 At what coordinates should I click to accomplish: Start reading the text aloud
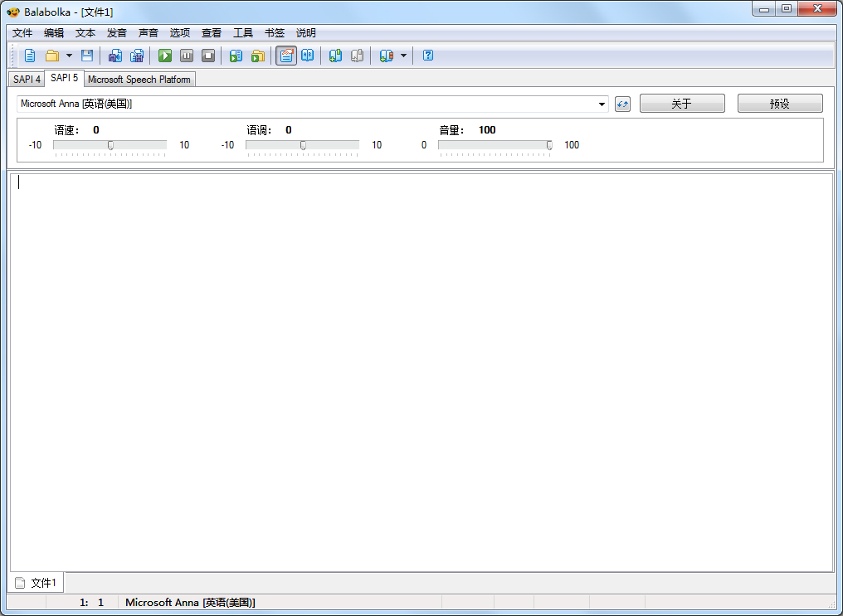(x=165, y=56)
